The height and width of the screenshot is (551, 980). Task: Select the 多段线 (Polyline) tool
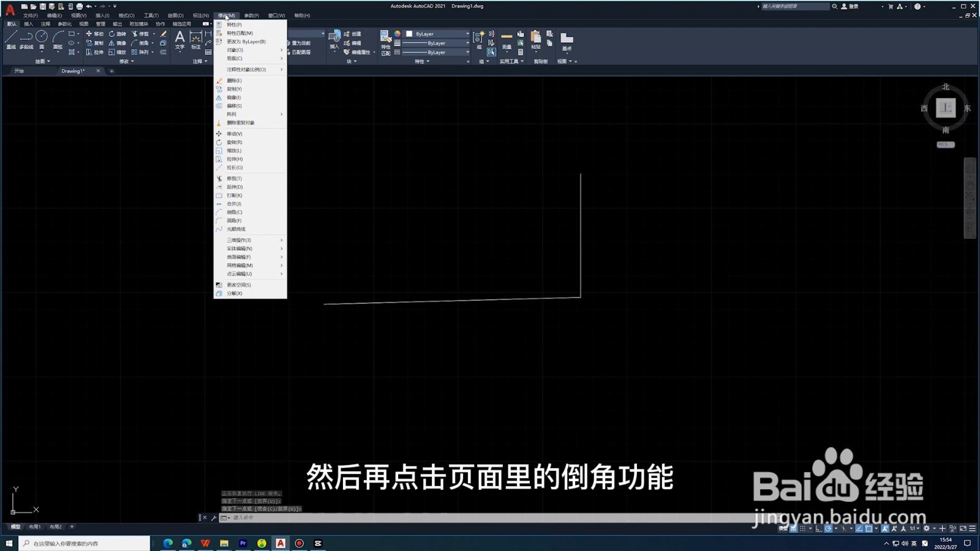26,39
